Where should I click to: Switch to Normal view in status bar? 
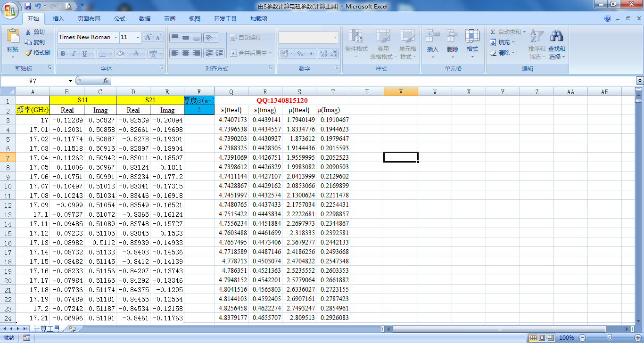[533, 338]
